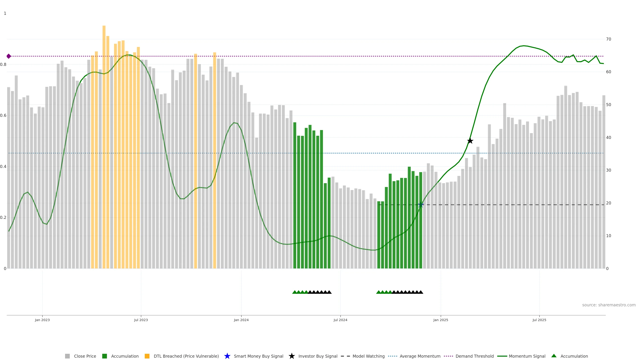Click Average Momentum legend dotted line
The height and width of the screenshot is (362, 644).
tap(392, 356)
